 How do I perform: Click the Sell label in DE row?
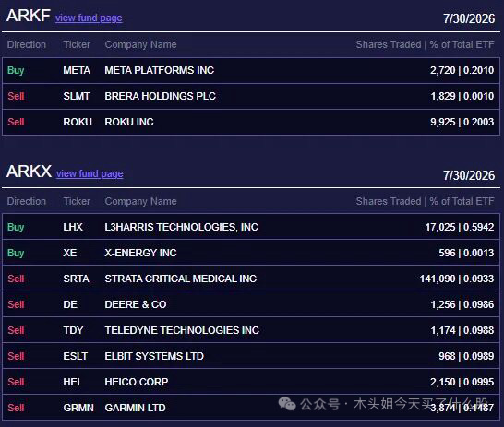tap(16, 304)
